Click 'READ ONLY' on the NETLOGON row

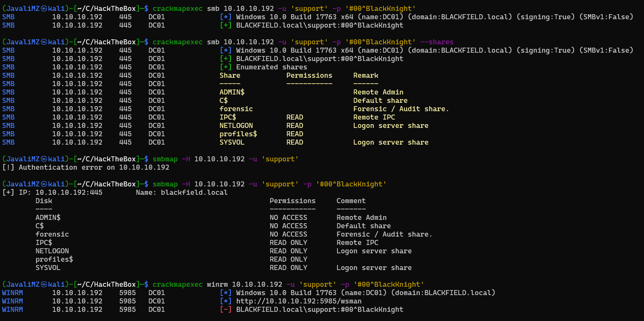pyautogui.click(x=289, y=251)
